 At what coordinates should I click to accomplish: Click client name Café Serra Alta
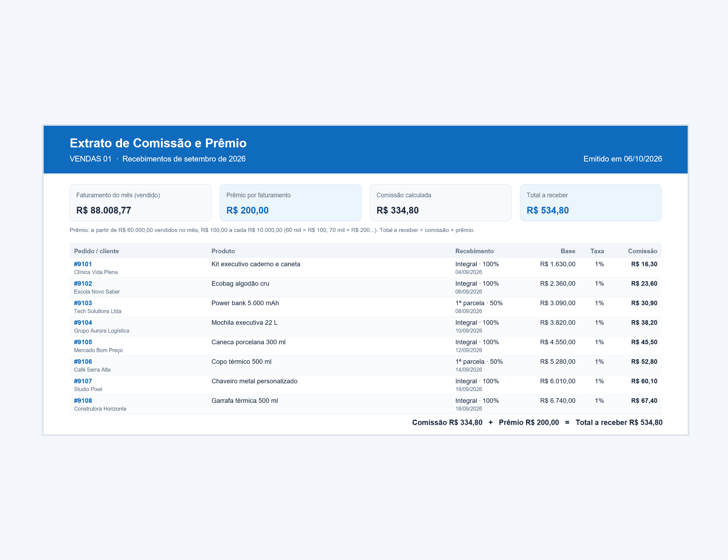pos(92,370)
